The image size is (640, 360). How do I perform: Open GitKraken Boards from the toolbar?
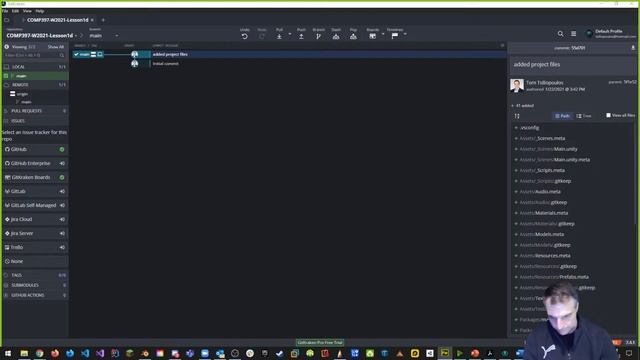pyautogui.click(x=373, y=36)
